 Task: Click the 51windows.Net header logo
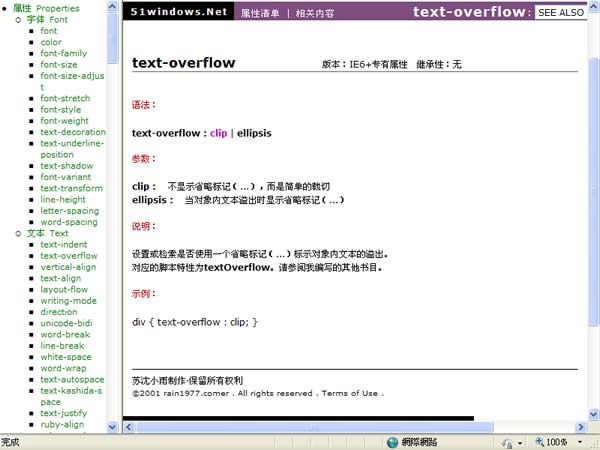(179, 12)
